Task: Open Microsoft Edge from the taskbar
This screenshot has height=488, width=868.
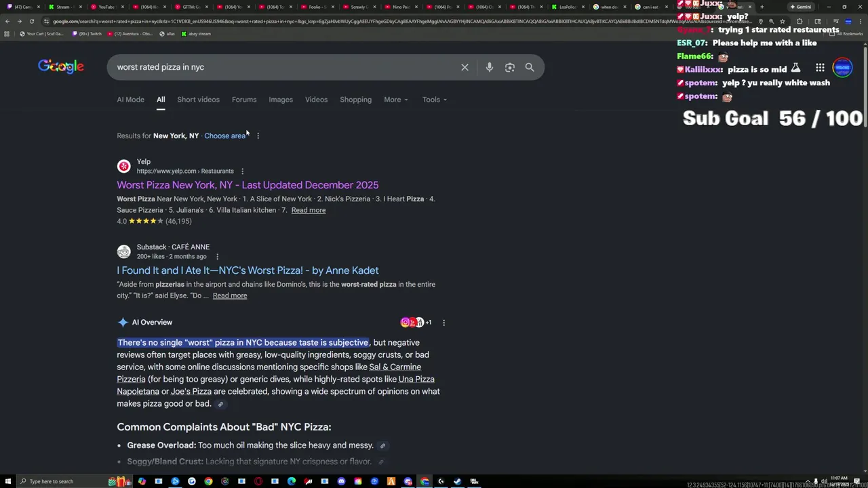Action: click(x=292, y=481)
